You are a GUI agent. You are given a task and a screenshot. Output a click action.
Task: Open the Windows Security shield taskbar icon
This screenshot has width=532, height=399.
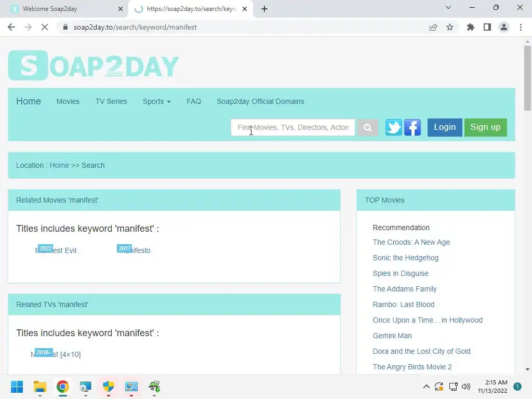(x=108, y=387)
